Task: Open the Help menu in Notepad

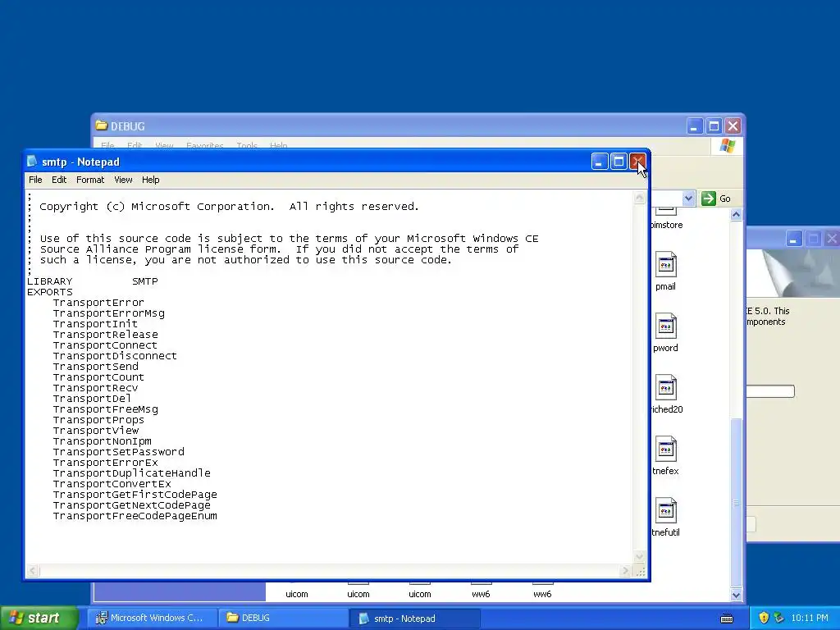Action: pyautogui.click(x=151, y=180)
